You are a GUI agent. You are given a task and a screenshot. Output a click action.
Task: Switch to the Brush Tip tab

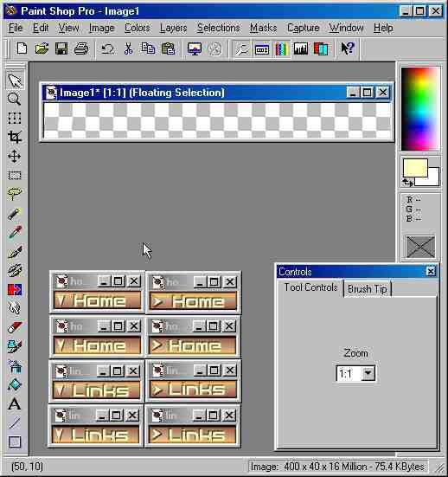368,288
